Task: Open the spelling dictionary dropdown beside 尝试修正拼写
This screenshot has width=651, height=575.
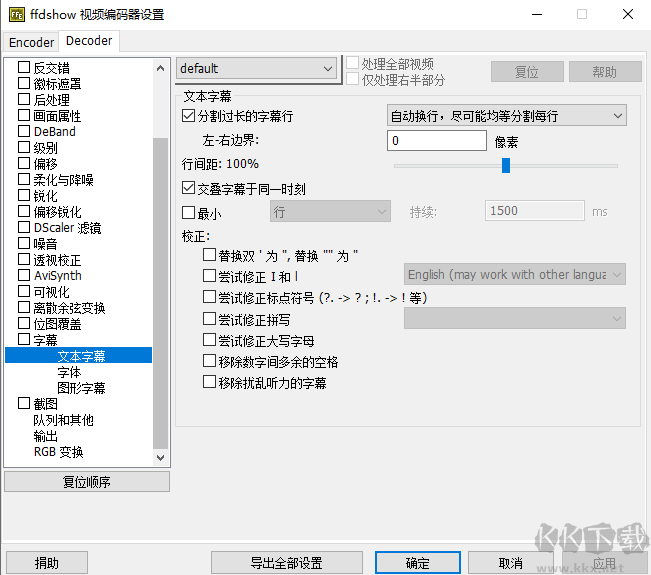Action: tap(515, 318)
